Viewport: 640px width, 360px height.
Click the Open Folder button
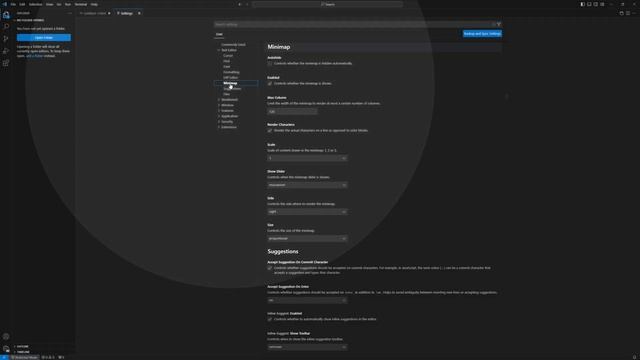(x=44, y=38)
